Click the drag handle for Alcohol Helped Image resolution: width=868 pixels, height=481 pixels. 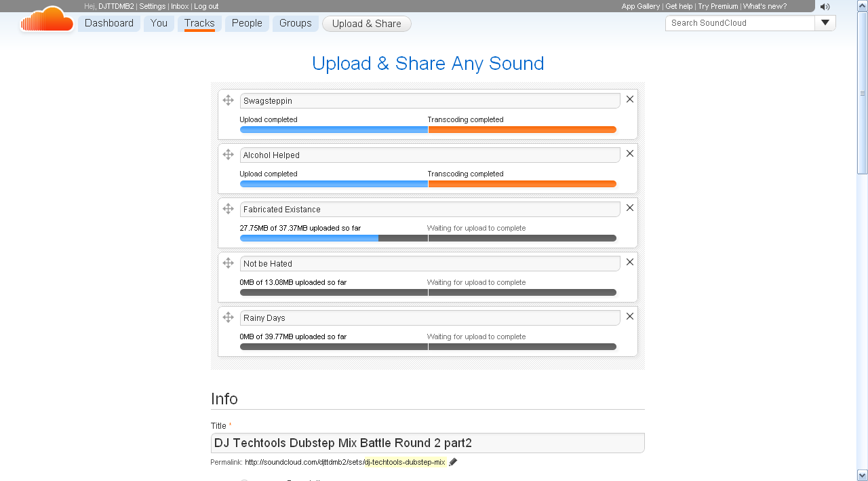pyautogui.click(x=229, y=154)
